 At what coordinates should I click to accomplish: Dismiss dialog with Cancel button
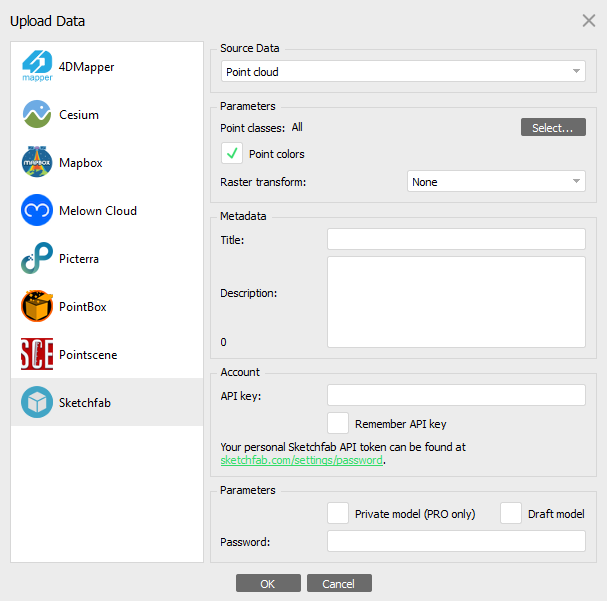tap(340, 583)
